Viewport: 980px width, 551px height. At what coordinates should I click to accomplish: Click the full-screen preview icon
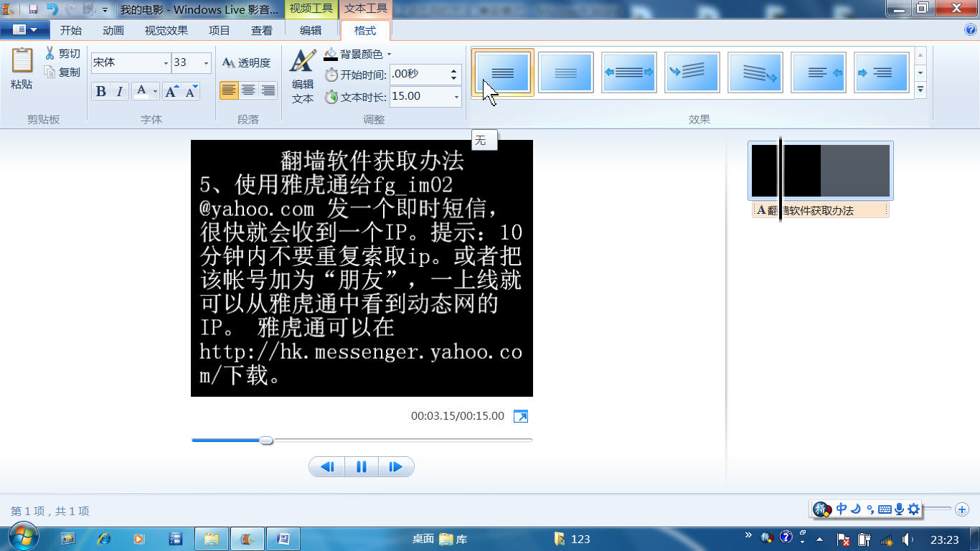(x=521, y=416)
